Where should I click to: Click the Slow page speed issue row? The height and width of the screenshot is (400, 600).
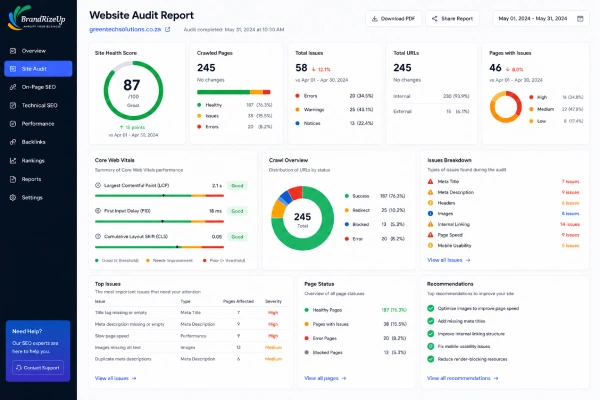[x=190, y=336]
